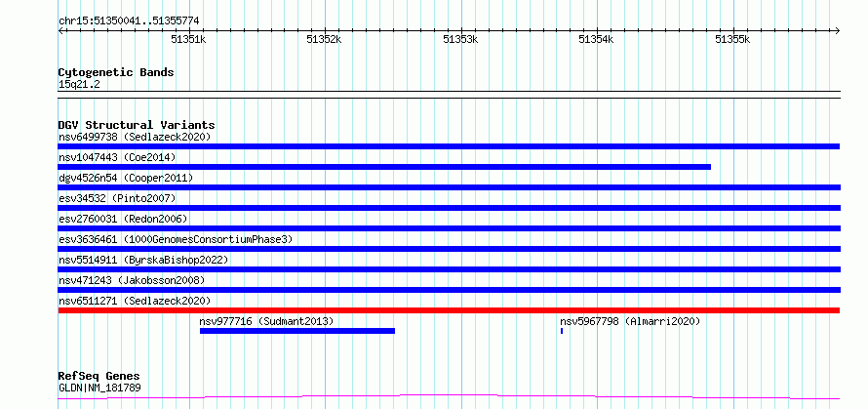Click the nsv1047443 (Coe2014) label

click(x=117, y=157)
